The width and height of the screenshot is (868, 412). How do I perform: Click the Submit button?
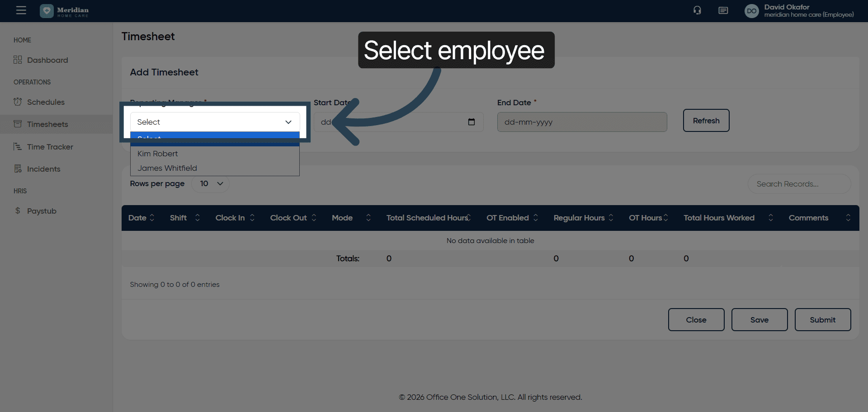[822, 320]
